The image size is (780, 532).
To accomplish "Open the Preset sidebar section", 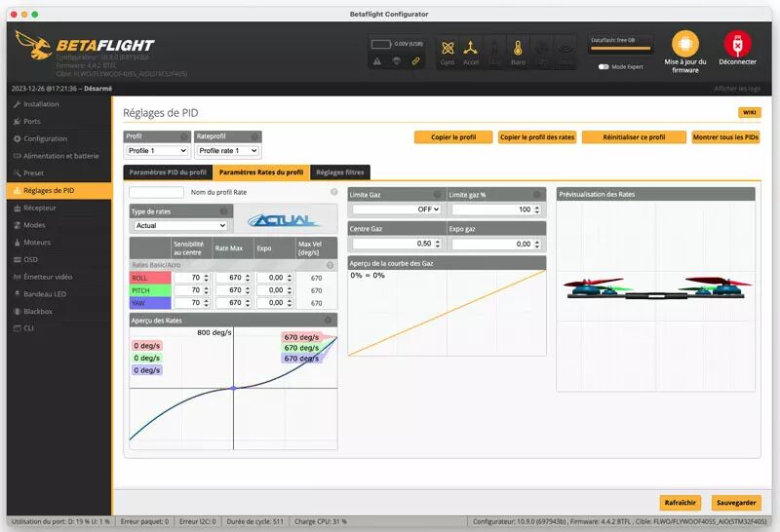I will 59,173.
